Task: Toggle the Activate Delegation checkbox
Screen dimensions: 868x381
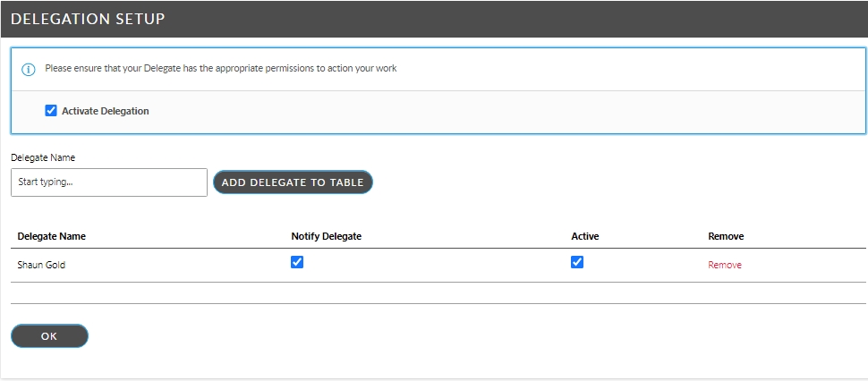Action: (51, 111)
